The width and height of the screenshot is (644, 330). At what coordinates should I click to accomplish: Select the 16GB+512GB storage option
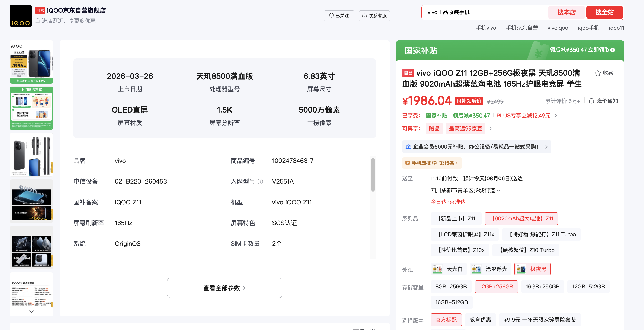[452, 302]
